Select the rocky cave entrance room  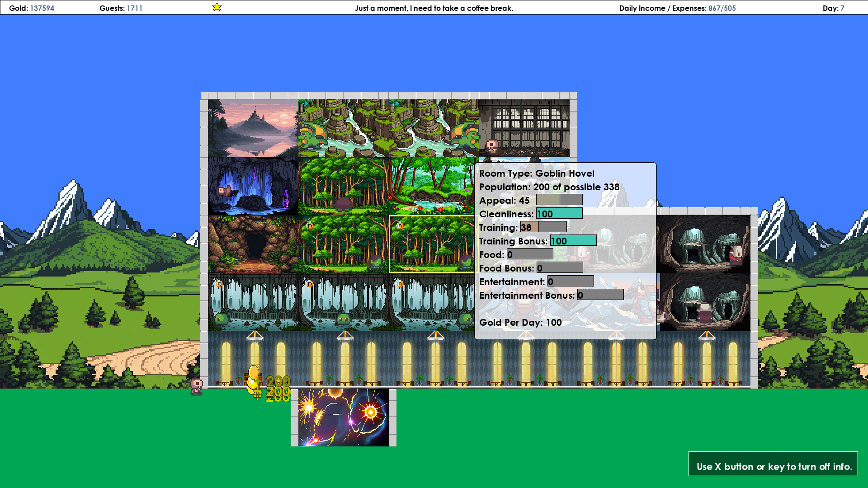pos(253,244)
